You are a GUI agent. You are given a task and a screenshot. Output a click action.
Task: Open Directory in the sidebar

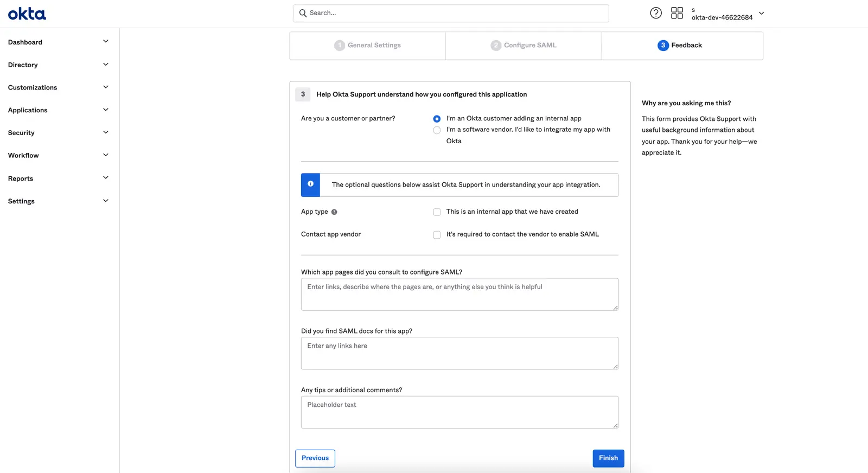pyautogui.click(x=23, y=65)
